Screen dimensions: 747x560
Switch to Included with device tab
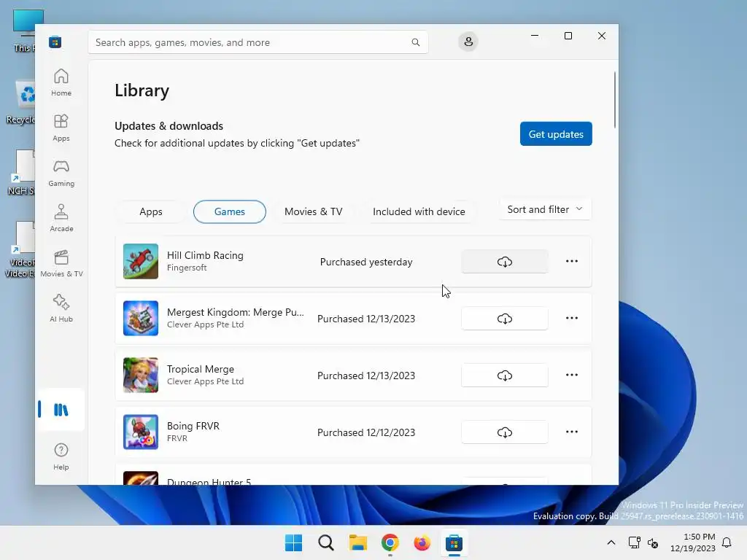point(419,211)
